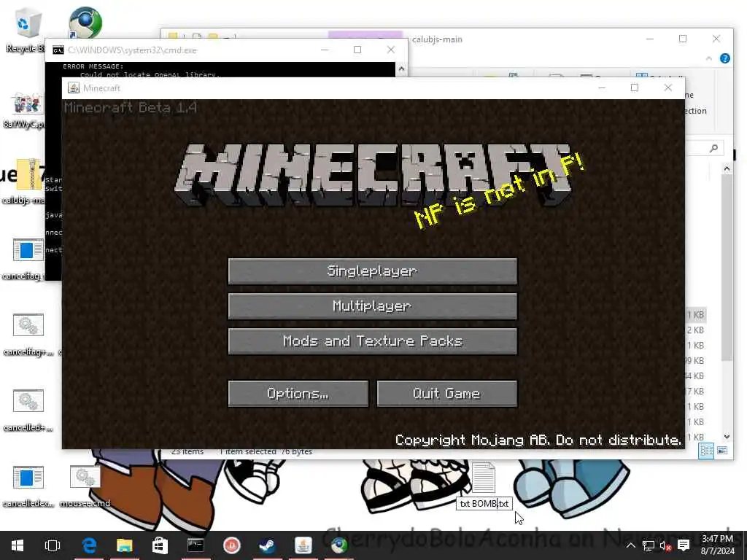Switch File Explorer to large icons view
This screenshot has width=747, height=560.
point(722,451)
